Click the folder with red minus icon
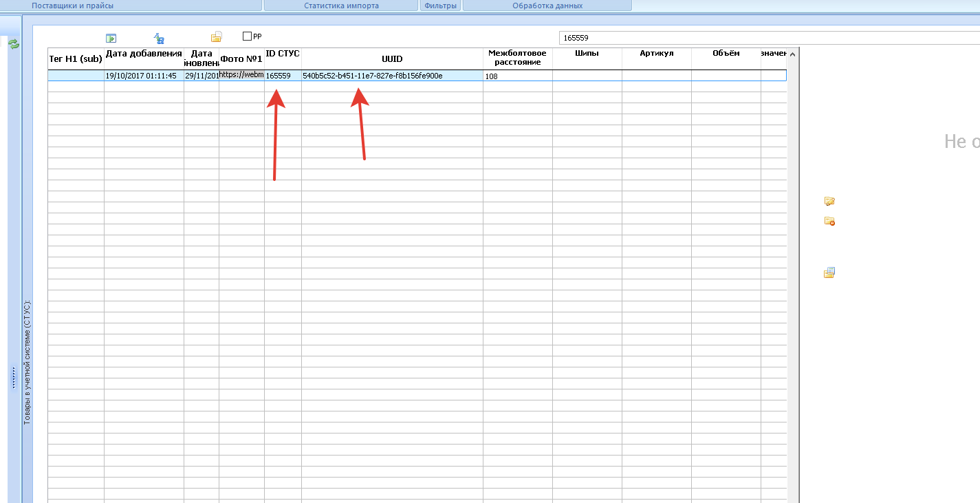Screen dimensions: 980x503 tap(829, 222)
